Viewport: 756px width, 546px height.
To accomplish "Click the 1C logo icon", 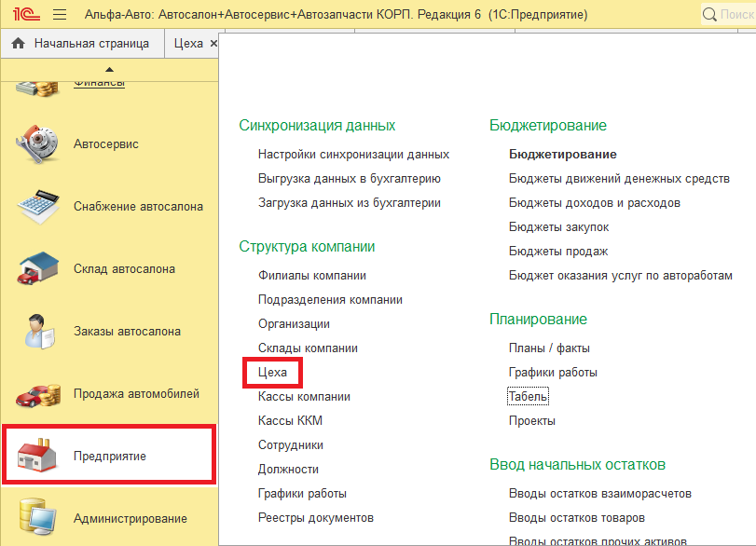I will (x=26, y=14).
